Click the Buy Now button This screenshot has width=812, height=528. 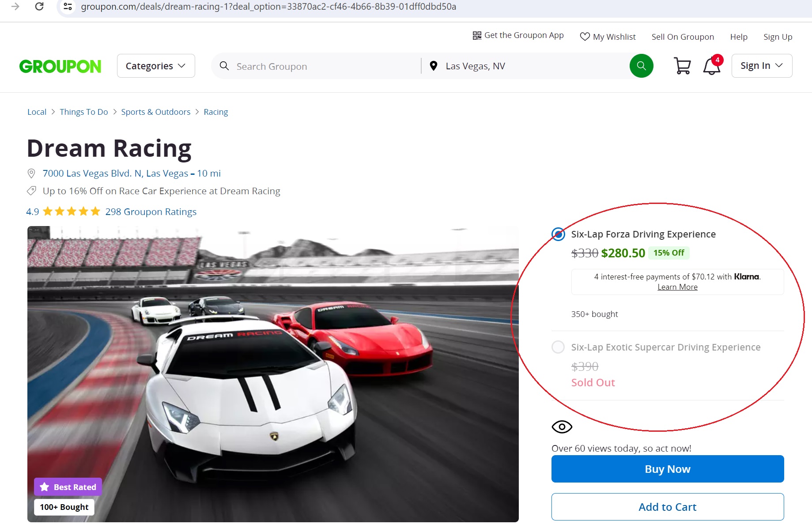[668, 469]
